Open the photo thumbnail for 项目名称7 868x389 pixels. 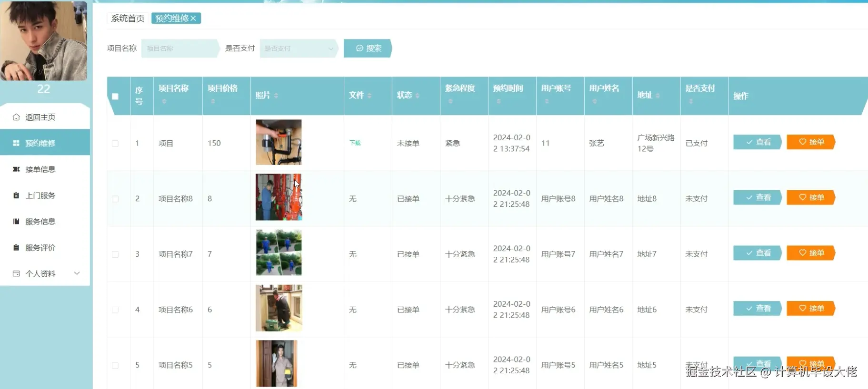click(279, 253)
